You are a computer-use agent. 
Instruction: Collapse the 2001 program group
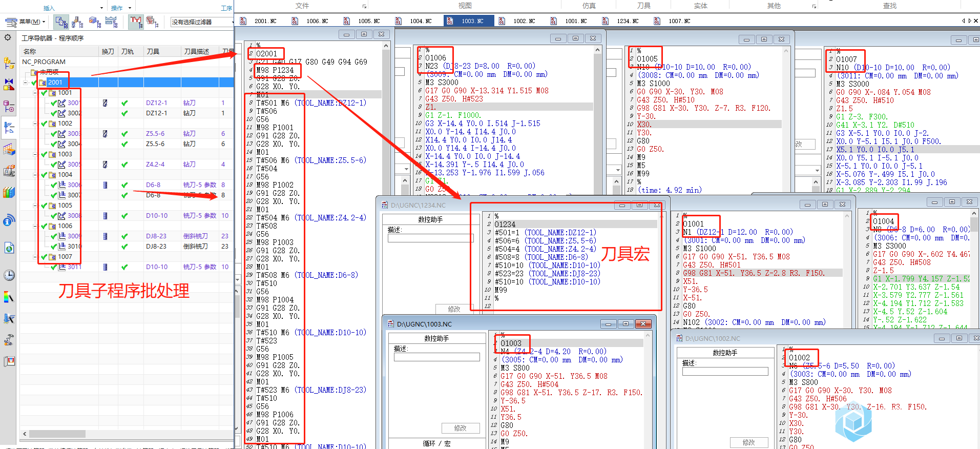click(x=26, y=83)
